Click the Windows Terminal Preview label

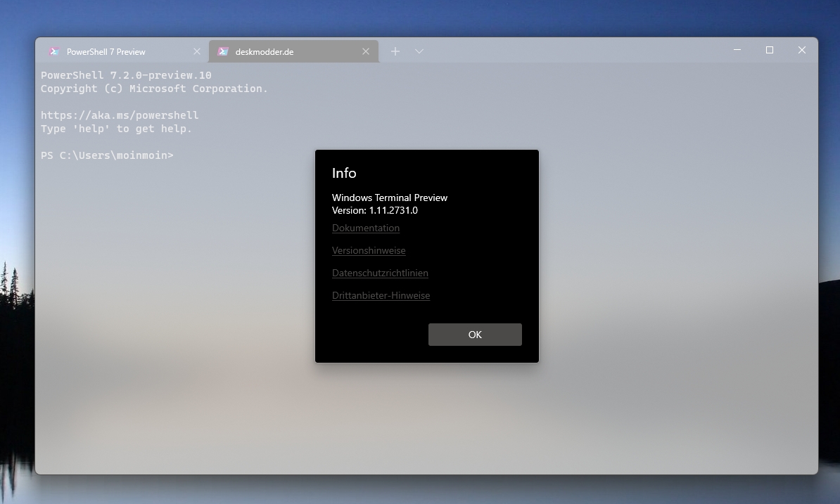[390, 198]
